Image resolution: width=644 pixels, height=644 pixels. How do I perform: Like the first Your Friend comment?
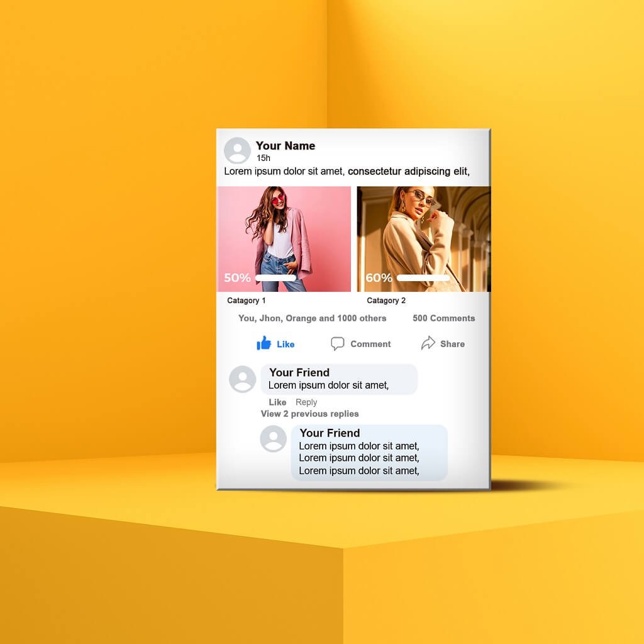pyautogui.click(x=277, y=402)
